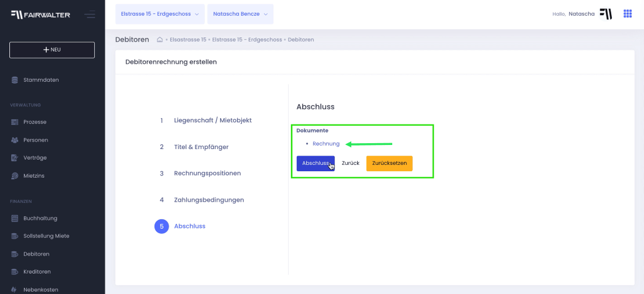Jump to step 3 Rechnungspositionen
Viewport: 644px width, 294px height.
[207, 174]
